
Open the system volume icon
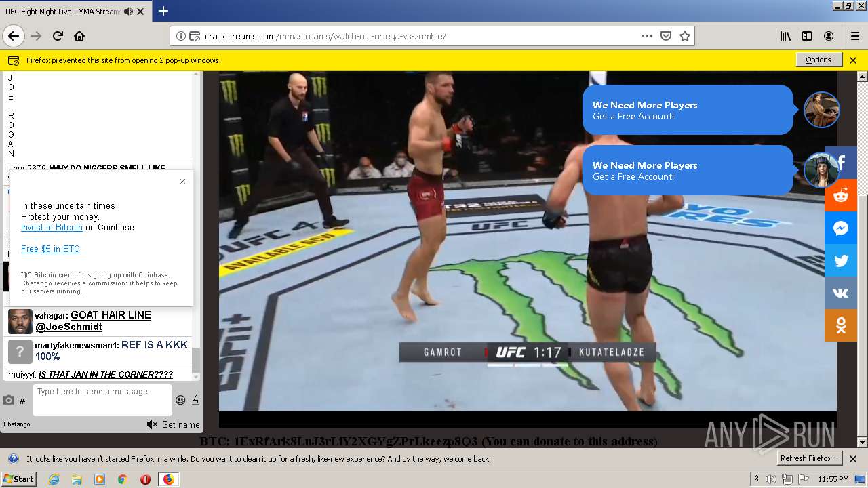click(x=771, y=479)
